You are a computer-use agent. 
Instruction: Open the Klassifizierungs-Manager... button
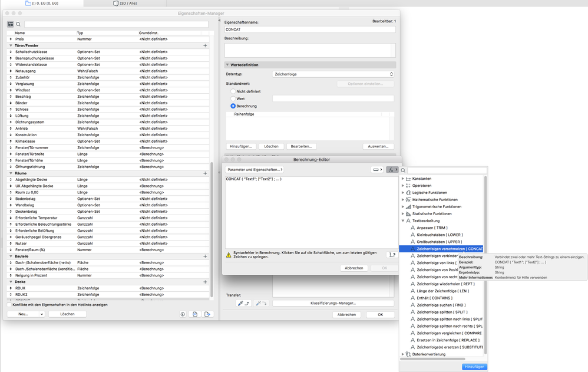(333, 303)
